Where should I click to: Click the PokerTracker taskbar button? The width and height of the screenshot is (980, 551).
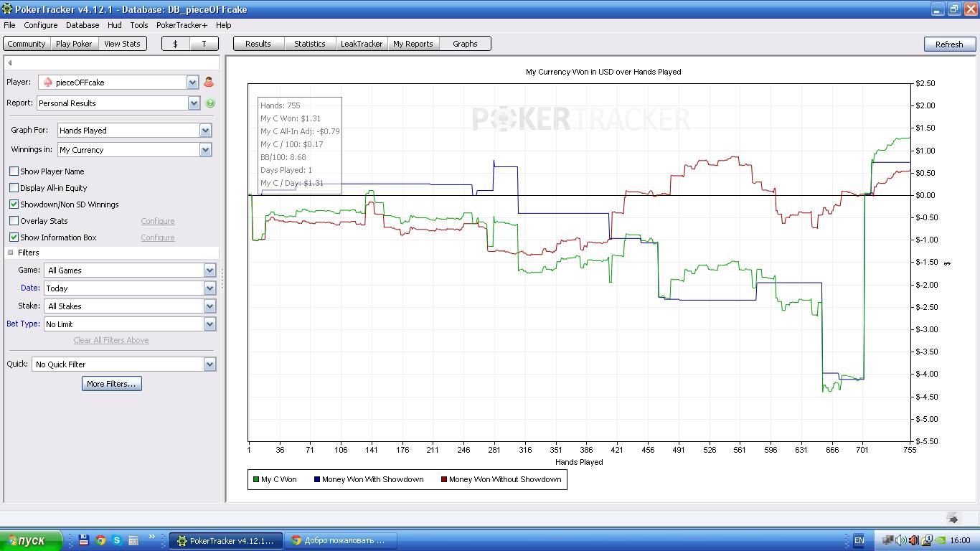(x=225, y=540)
